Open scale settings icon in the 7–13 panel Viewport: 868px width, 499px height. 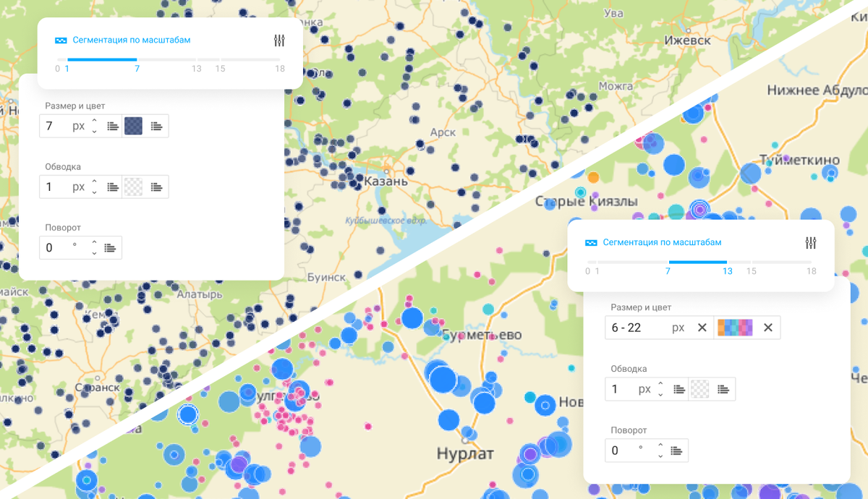pyautogui.click(x=811, y=243)
